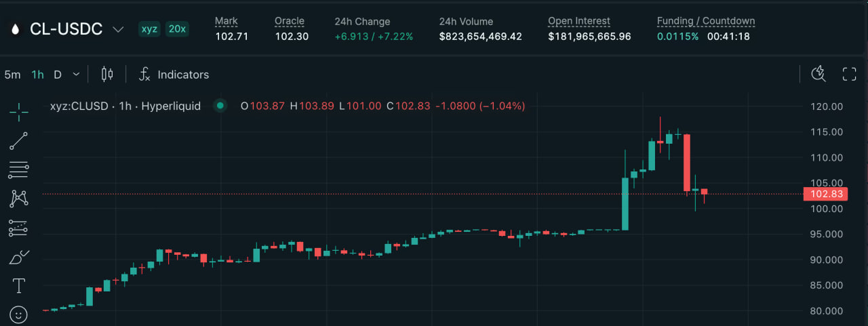Image resolution: width=868 pixels, height=326 pixels.
Task: Open the emoji icons tool
Action: point(19,314)
